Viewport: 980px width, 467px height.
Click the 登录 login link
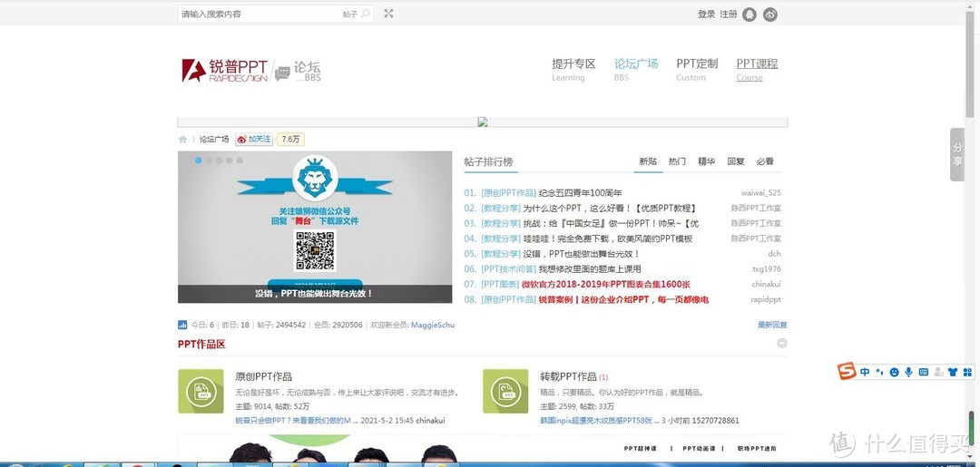point(706,14)
